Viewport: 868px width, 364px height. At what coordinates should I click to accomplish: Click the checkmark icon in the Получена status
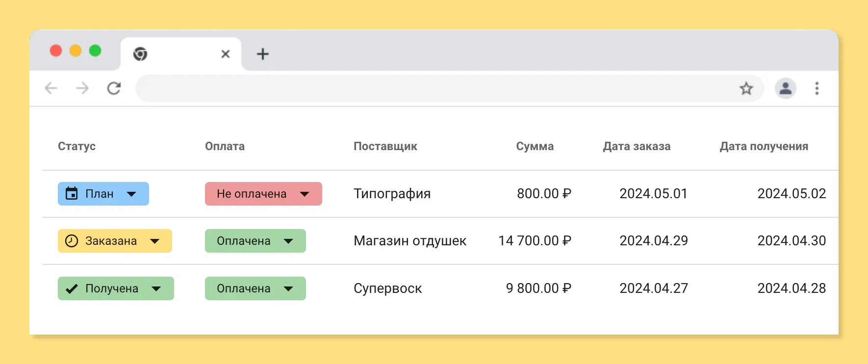[x=72, y=288]
